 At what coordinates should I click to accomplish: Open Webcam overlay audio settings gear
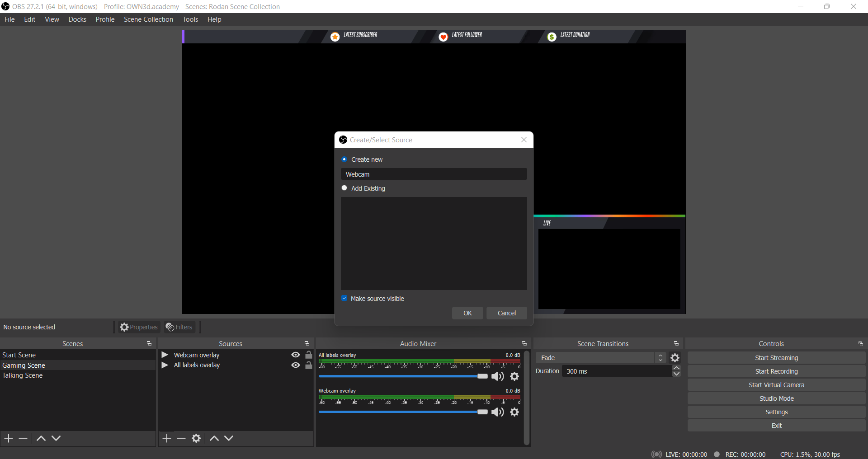(x=514, y=412)
